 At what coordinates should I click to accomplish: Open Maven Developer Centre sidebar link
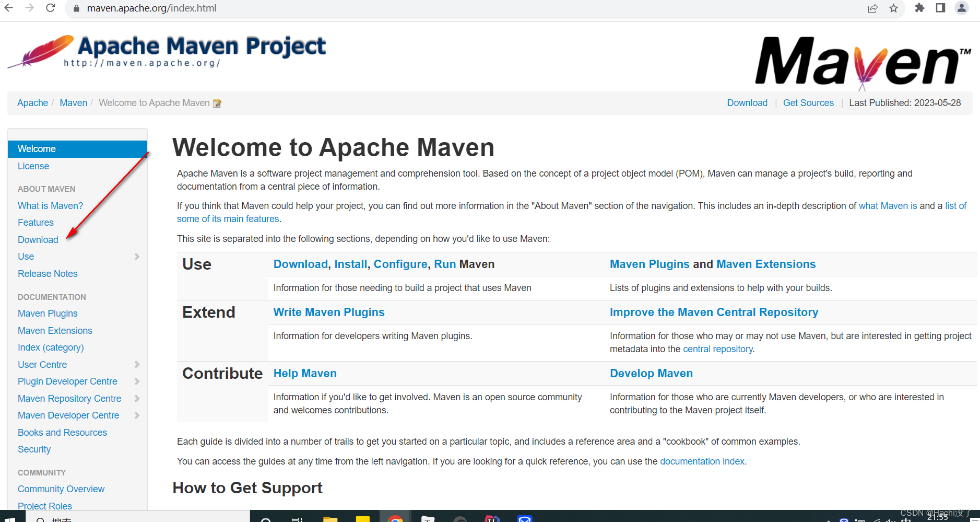68,415
